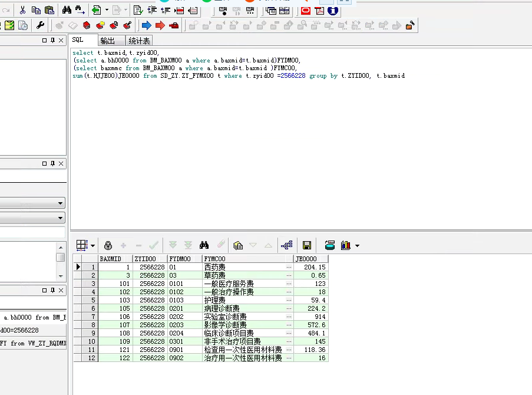Click the Query by Example icon
Viewport: 532px width, 395px height.
(x=238, y=245)
